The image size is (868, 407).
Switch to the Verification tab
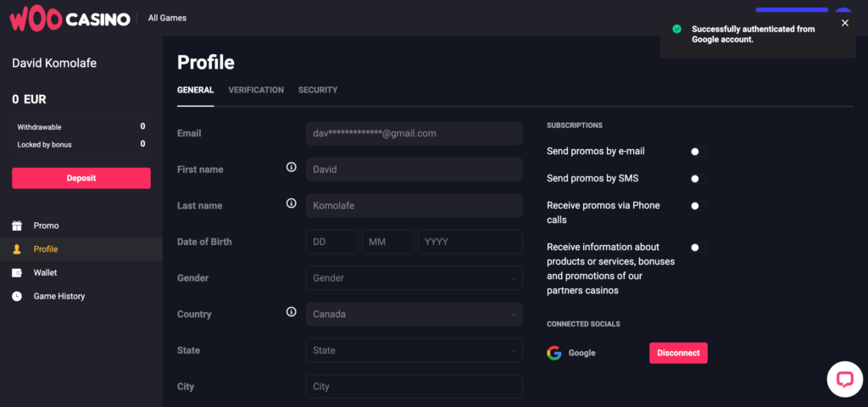(x=256, y=90)
